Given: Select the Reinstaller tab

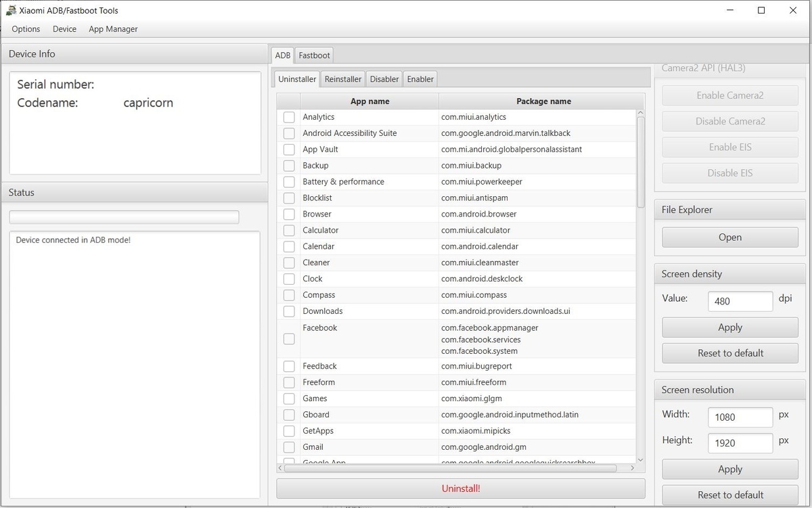Looking at the screenshot, I should pos(343,79).
